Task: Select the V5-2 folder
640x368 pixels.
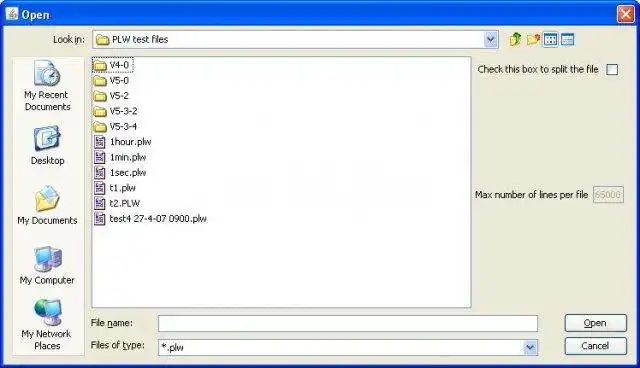Action: pyautogui.click(x=111, y=96)
